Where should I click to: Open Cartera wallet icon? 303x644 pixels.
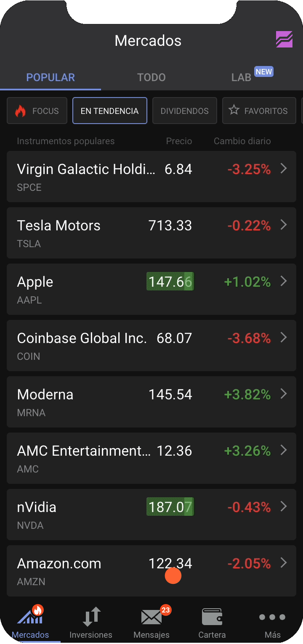point(212,617)
